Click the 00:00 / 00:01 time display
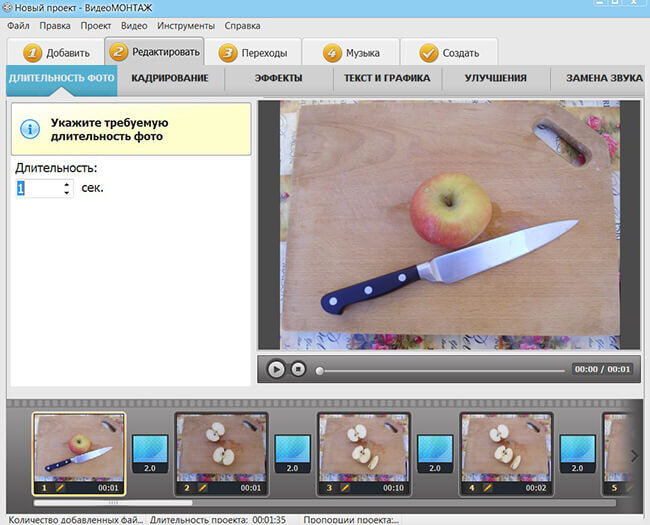 coord(602,369)
